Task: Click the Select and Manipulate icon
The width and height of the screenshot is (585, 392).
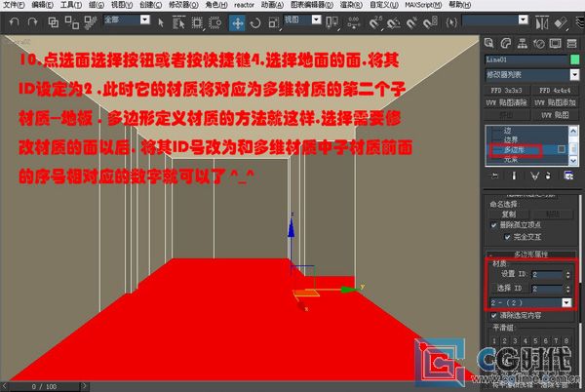Action: pos(353,22)
